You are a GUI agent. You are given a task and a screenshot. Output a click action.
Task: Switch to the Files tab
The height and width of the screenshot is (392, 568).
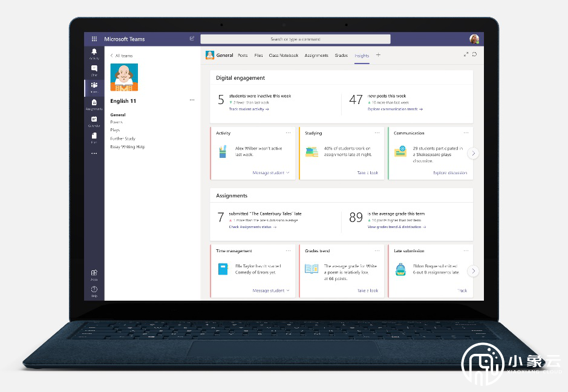(258, 56)
